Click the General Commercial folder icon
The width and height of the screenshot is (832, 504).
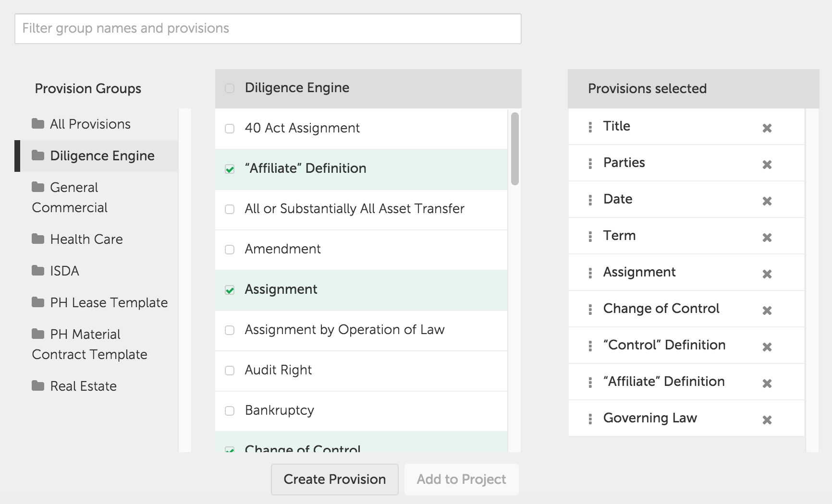(x=38, y=187)
